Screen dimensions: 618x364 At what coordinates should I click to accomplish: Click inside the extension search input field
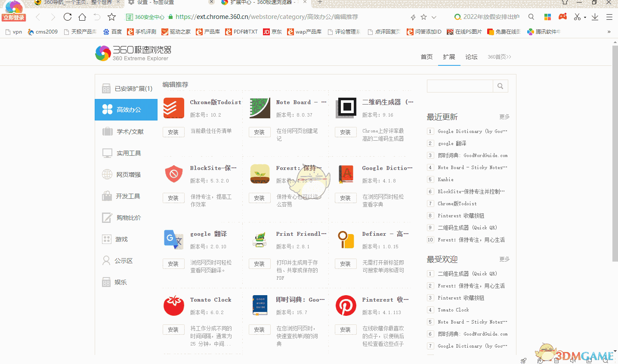460,86
